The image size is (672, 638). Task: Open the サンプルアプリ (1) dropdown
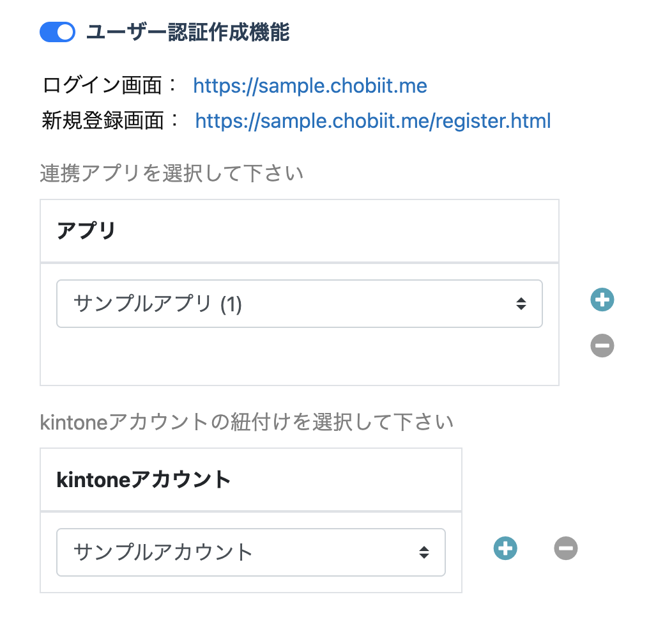click(300, 304)
